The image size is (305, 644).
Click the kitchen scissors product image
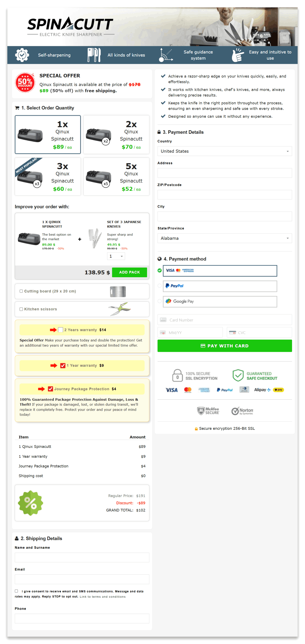point(120,309)
